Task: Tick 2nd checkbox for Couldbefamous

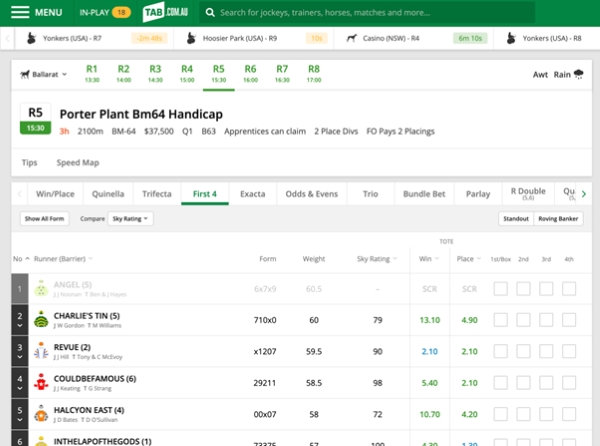Action: click(x=523, y=383)
